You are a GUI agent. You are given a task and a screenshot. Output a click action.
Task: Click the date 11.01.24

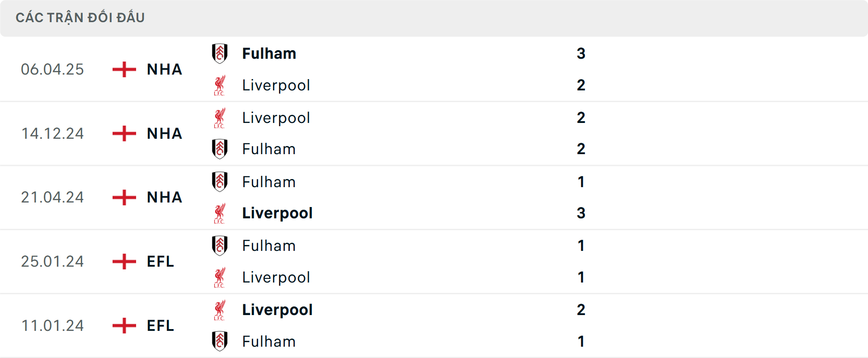[52, 325]
